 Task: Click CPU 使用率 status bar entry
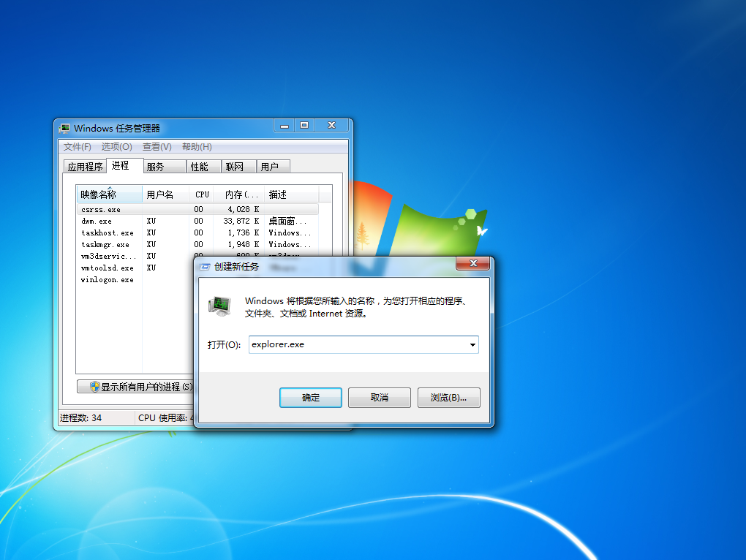coord(165,418)
